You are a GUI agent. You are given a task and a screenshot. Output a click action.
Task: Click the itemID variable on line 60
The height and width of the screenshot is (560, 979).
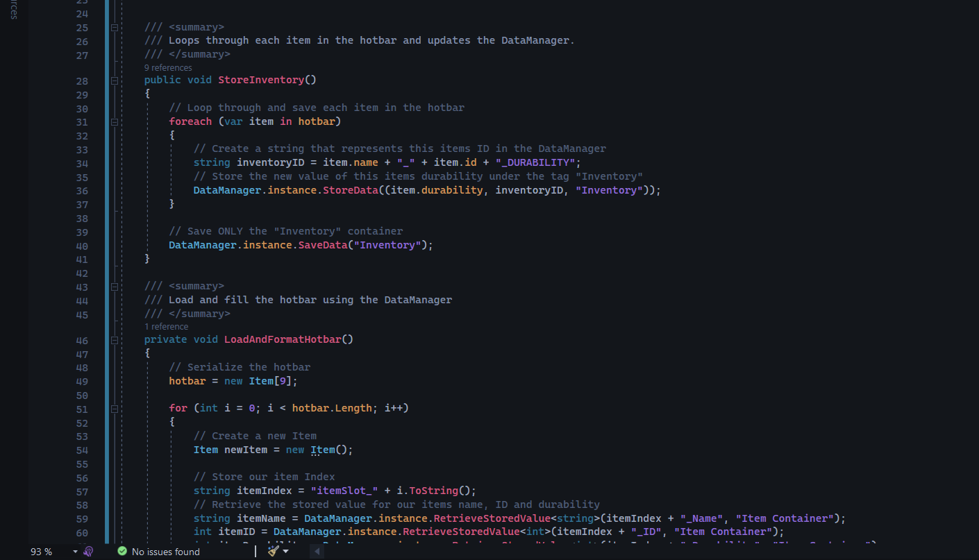(237, 532)
